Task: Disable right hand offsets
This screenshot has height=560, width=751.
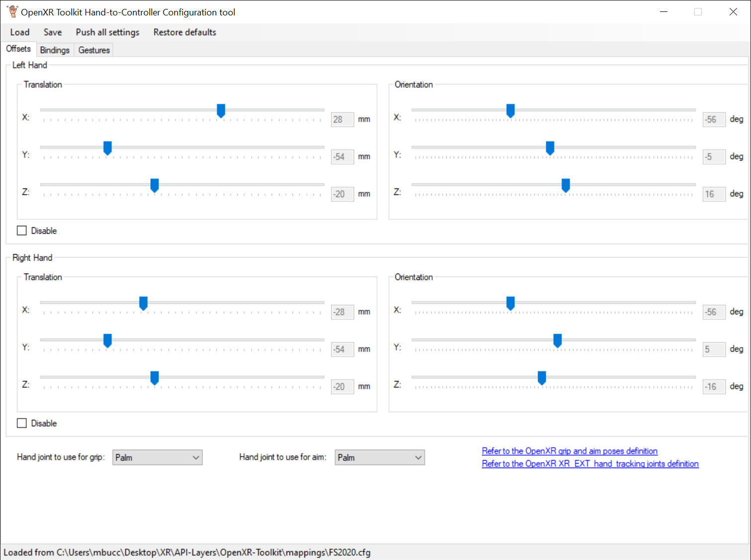Action: point(21,422)
